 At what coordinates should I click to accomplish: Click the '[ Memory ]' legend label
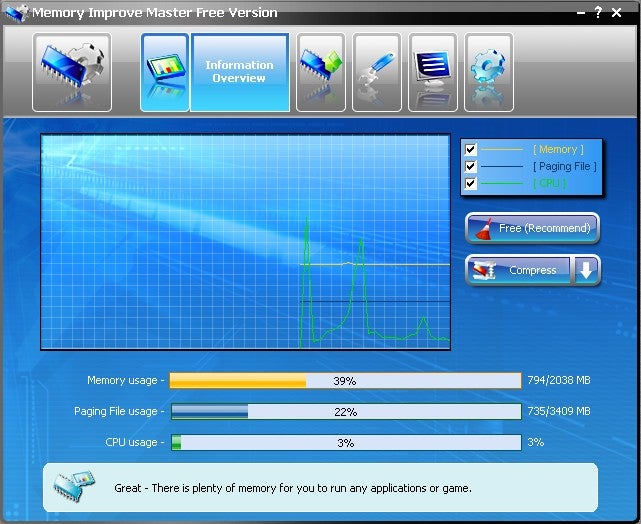558,150
